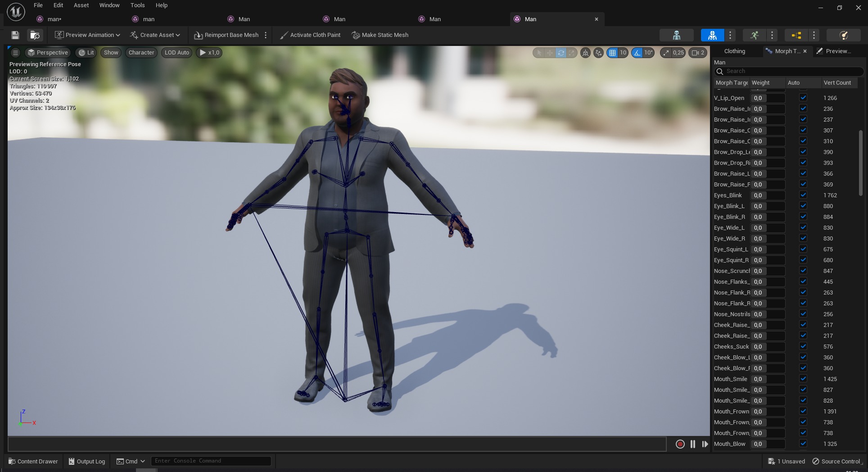Image resolution: width=868 pixels, height=472 pixels.
Task: Open the Edit menu
Action: (58, 5)
